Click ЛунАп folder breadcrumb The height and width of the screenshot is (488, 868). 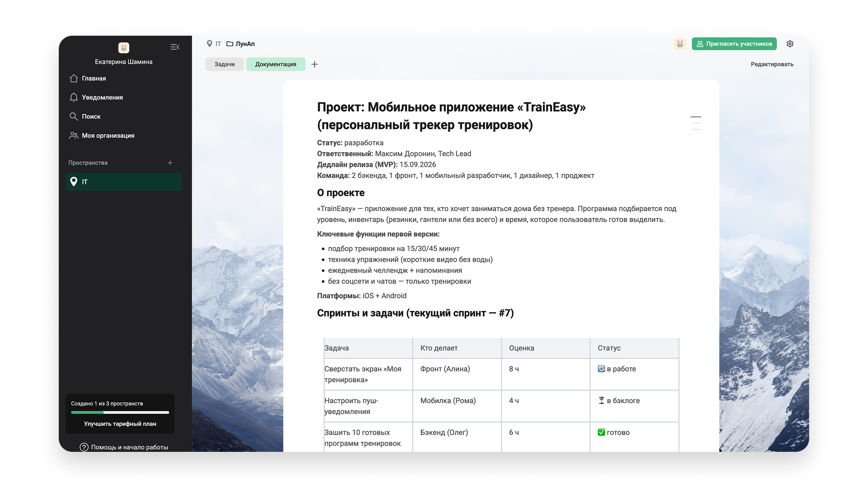pos(245,44)
